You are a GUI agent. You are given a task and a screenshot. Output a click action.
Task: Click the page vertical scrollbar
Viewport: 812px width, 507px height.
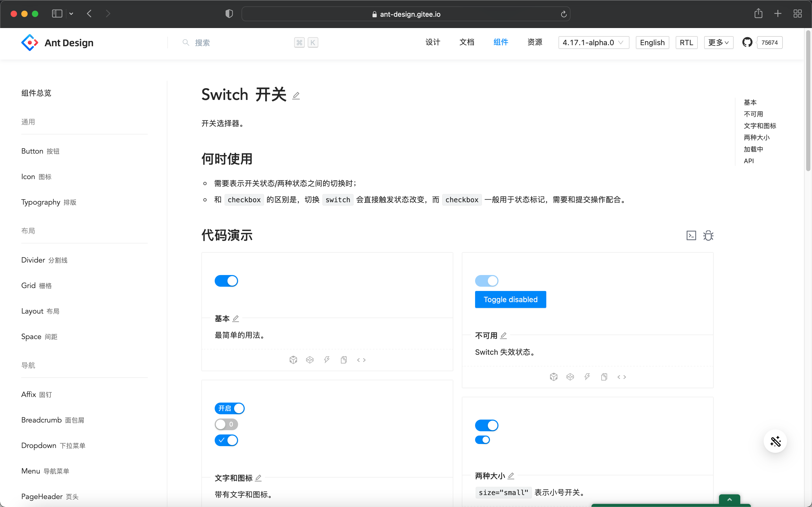[x=808, y=101]
